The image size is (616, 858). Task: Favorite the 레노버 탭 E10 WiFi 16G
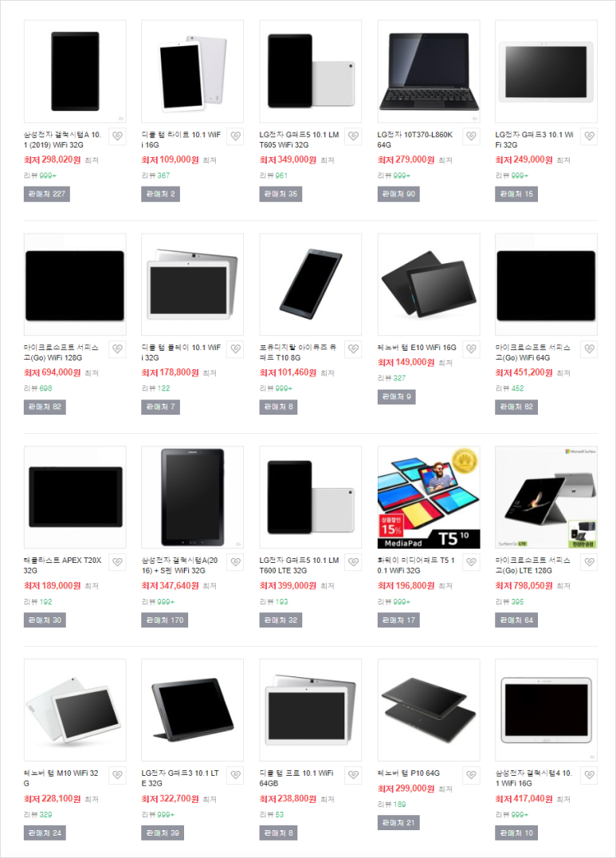(x=472, y=349)
